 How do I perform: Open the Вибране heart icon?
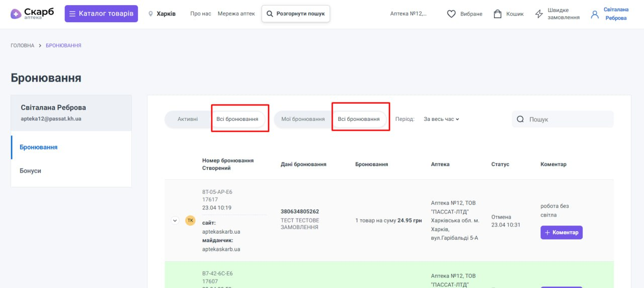click(x=451, y=14)
